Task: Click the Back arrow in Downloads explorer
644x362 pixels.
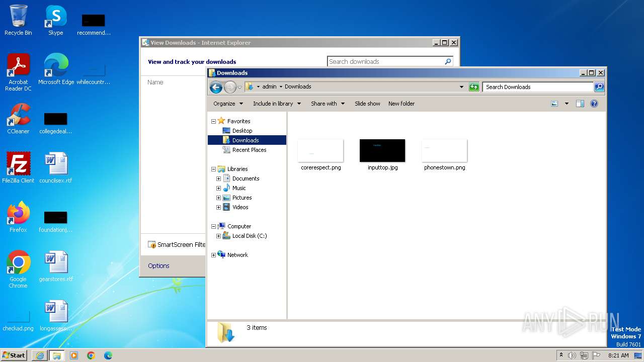Action: [216, 87]
